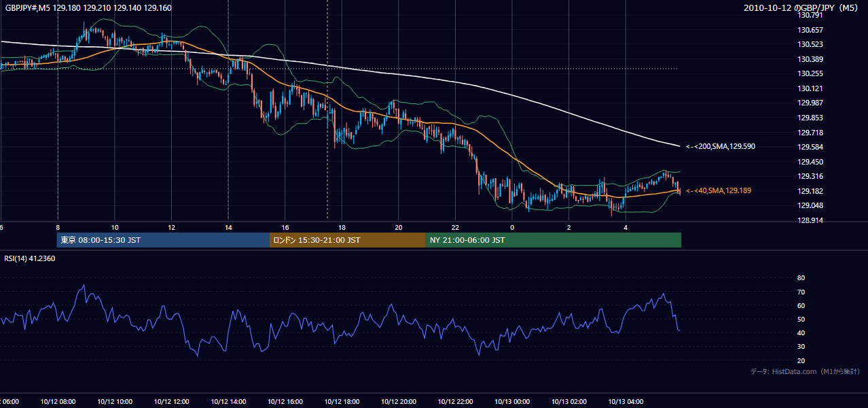The image size is (868, 408).
Task: Click RSI scale value 40
Action: pos(801,333)
